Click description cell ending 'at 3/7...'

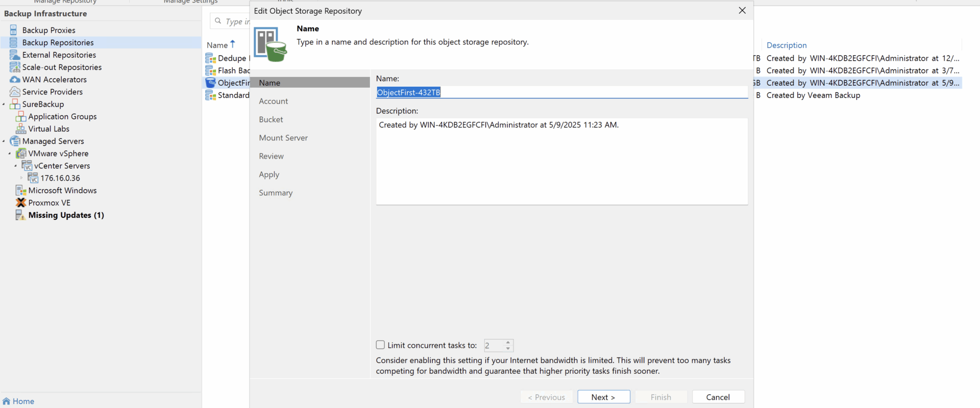863,70
